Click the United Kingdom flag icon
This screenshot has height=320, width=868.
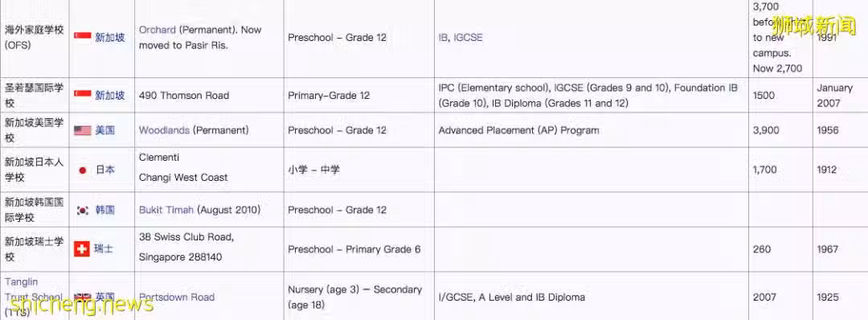[83, 297]
